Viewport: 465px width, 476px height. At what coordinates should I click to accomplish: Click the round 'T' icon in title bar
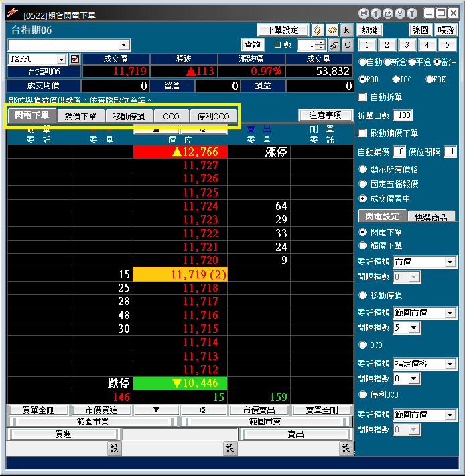(x=412, y=13)
